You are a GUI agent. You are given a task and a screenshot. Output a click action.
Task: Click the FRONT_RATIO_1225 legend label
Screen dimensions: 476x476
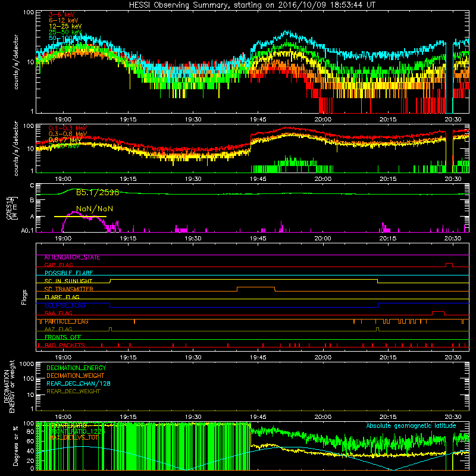[78, 431]
